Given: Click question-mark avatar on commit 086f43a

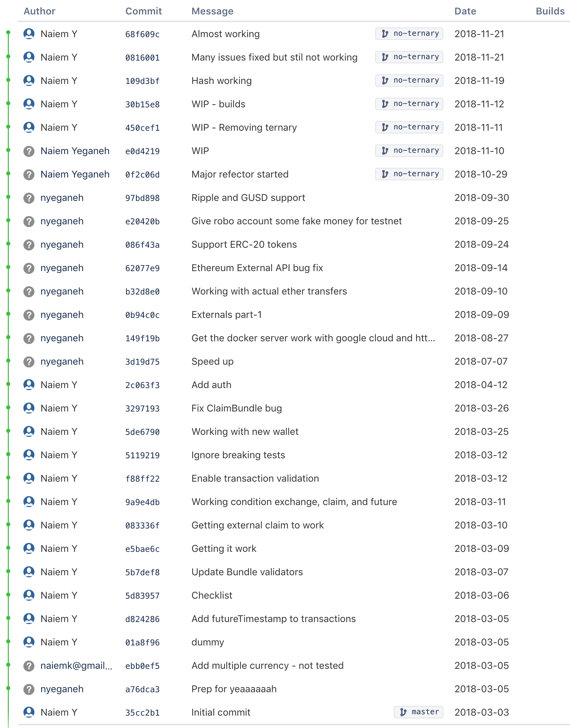Looking at the screenshot, I should point(29,245).
